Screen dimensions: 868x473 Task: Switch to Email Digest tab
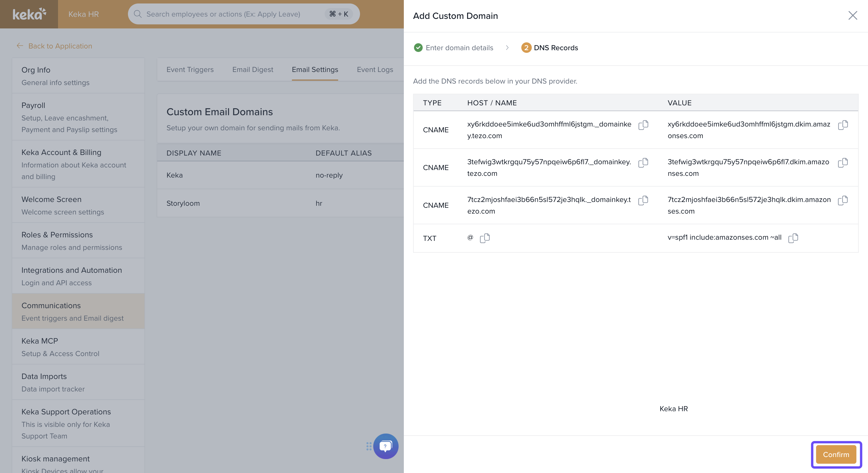252,69
